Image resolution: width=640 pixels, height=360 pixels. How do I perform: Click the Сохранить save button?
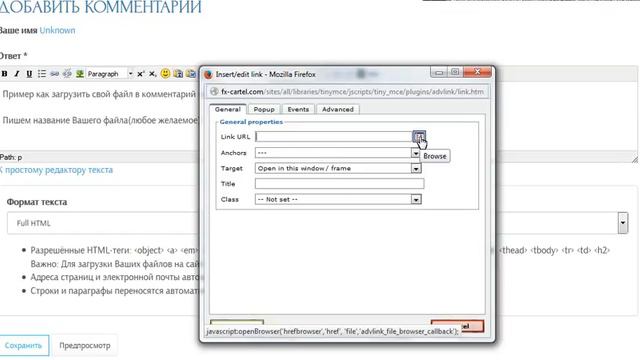click(24, 345)
